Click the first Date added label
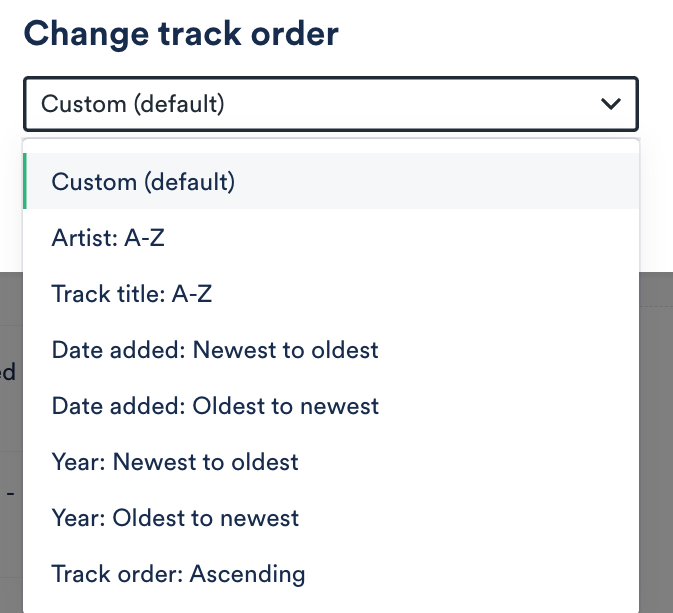Image resolution: width=673 pixels, height=613 pixels. (116, 350)
